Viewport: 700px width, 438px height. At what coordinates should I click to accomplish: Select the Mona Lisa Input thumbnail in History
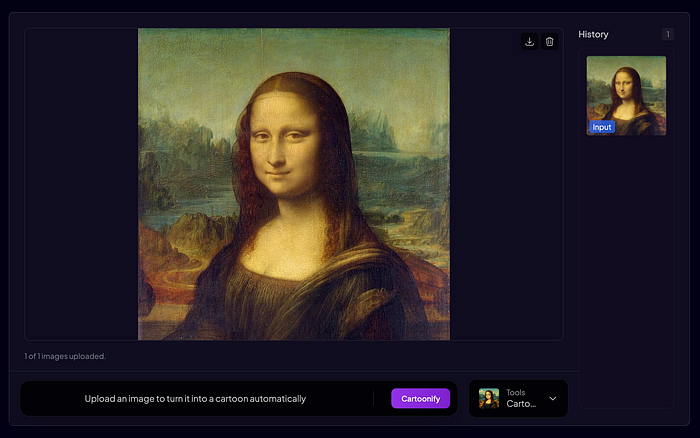[x=626, y=96]
